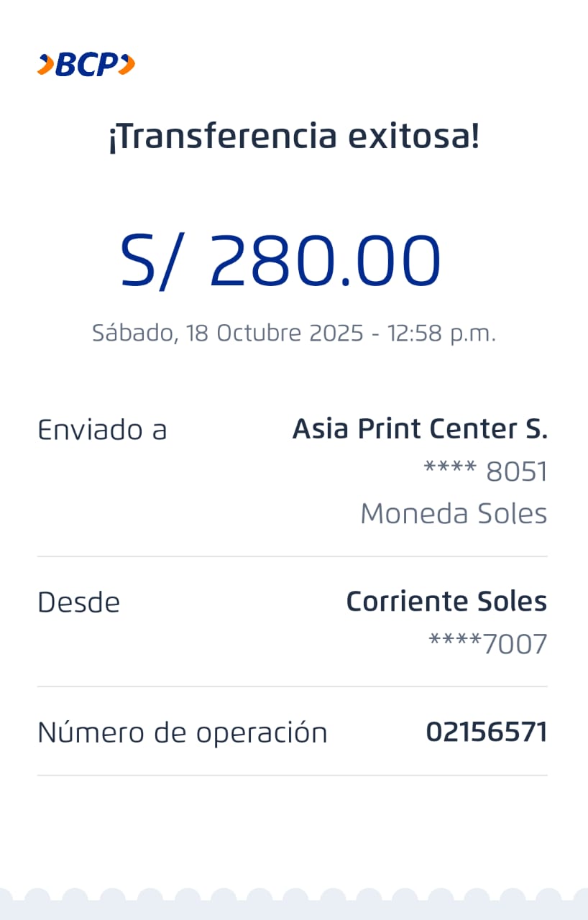Click the left orange chevron of the BCP logo

tap(45, 65)
